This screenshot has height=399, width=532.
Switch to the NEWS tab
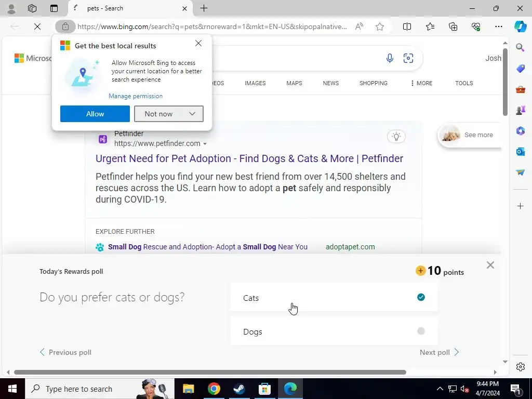[331, 83]
